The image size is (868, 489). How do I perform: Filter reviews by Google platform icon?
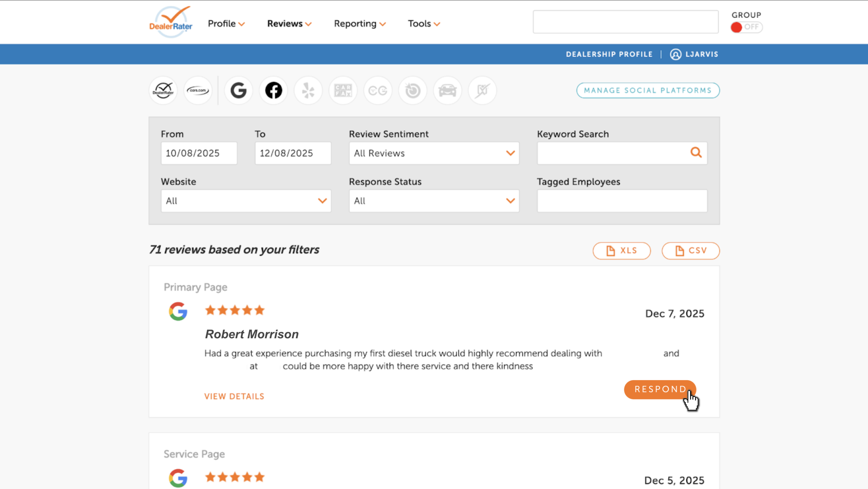(x=239, y=91)
